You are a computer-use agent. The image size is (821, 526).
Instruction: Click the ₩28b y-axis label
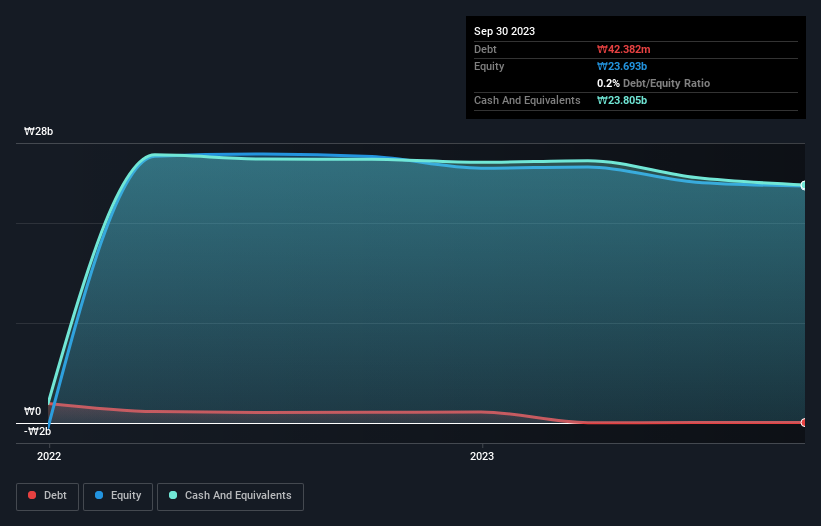(x=38, y=131)
